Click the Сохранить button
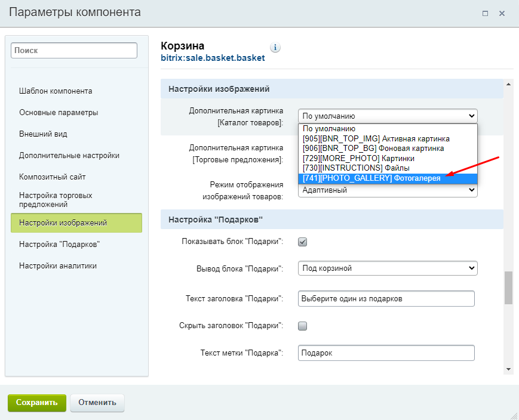This screenshot has height=420, width=519. point(37,403)
